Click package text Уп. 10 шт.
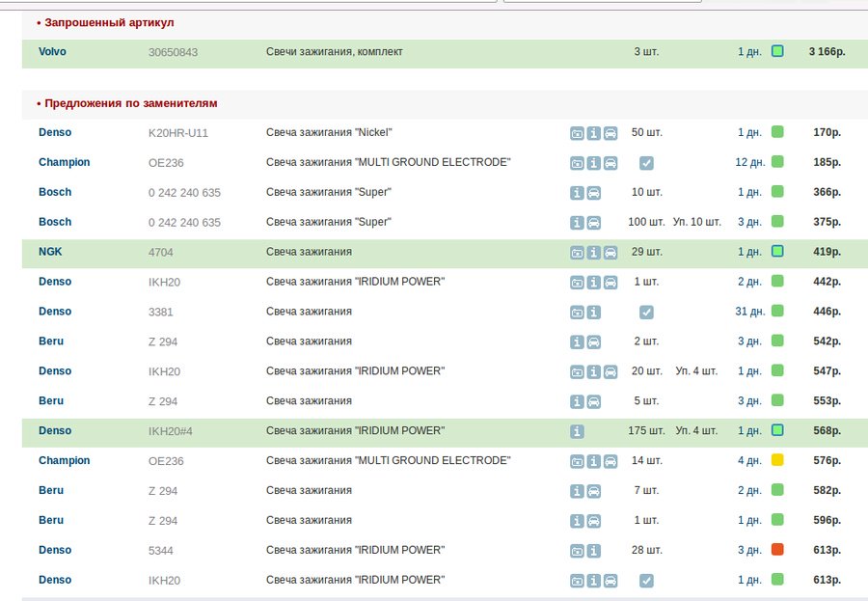This screenshot has height=601, width=868. 697,222
